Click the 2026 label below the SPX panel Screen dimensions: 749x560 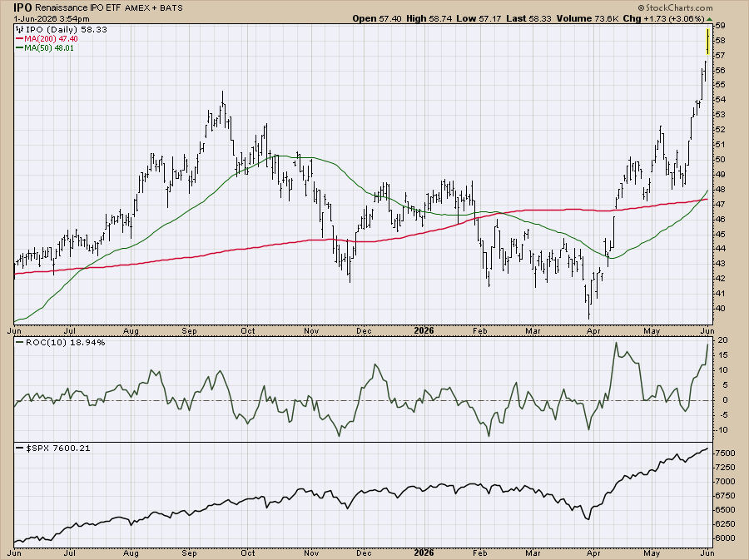(424, 553)
